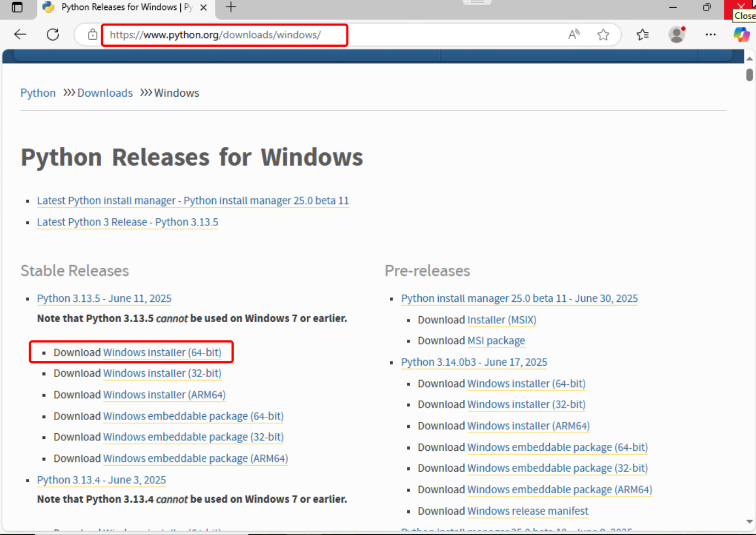Open a new browser tab
The image size is (756, 535).
230,8
